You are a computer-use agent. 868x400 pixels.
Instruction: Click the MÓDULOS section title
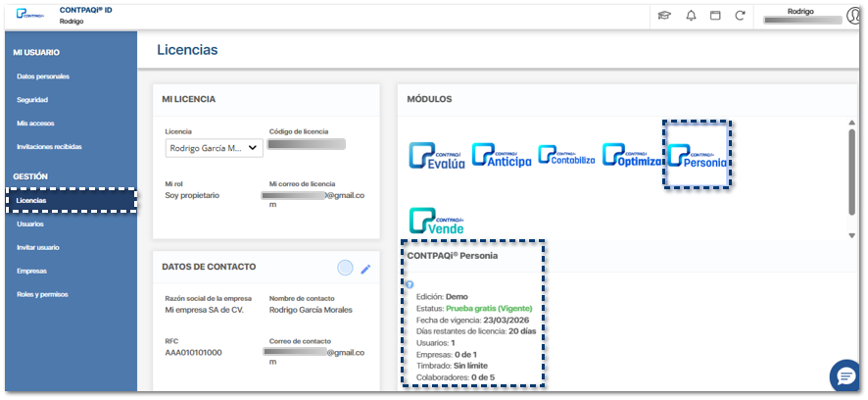click(429, 99)
